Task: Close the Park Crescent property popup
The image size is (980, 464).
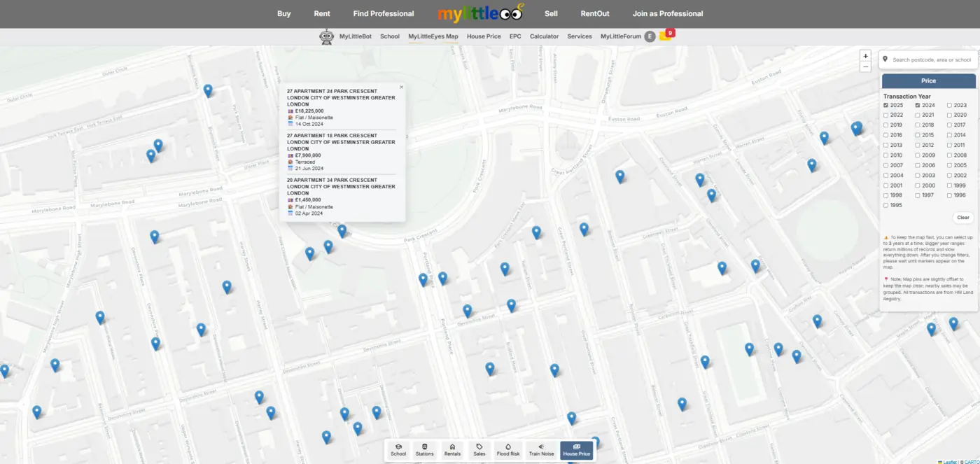Action: coord(401,87)
